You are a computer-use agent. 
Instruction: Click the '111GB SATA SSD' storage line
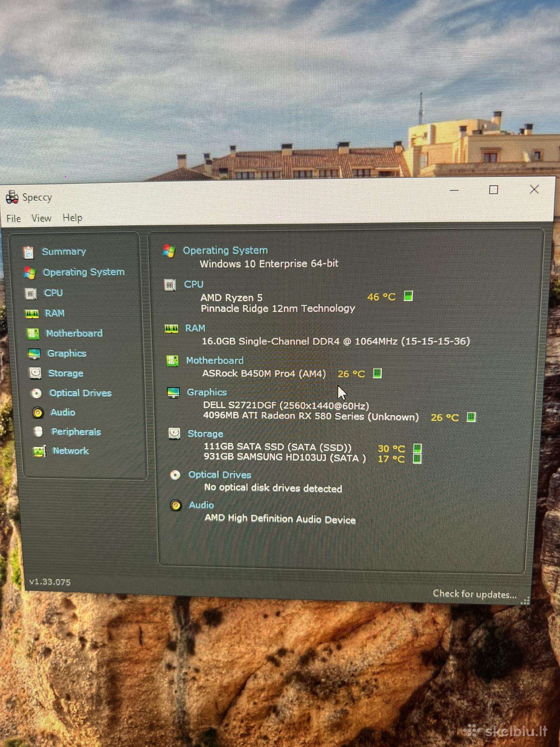(278, 447)
